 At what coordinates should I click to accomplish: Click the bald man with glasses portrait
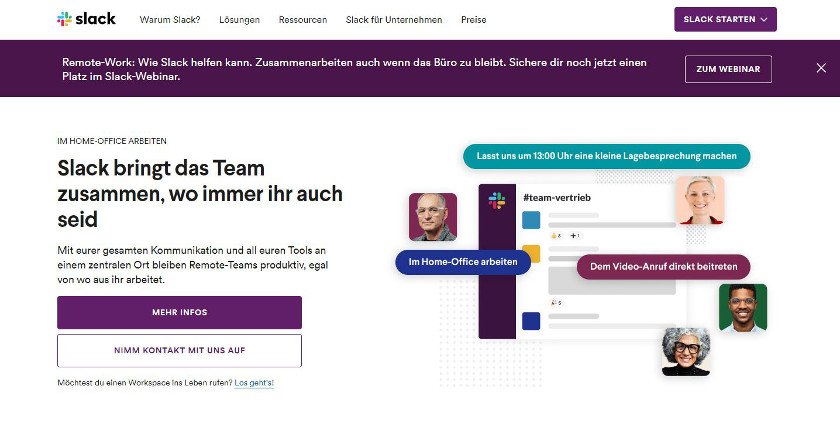(433, 217)
